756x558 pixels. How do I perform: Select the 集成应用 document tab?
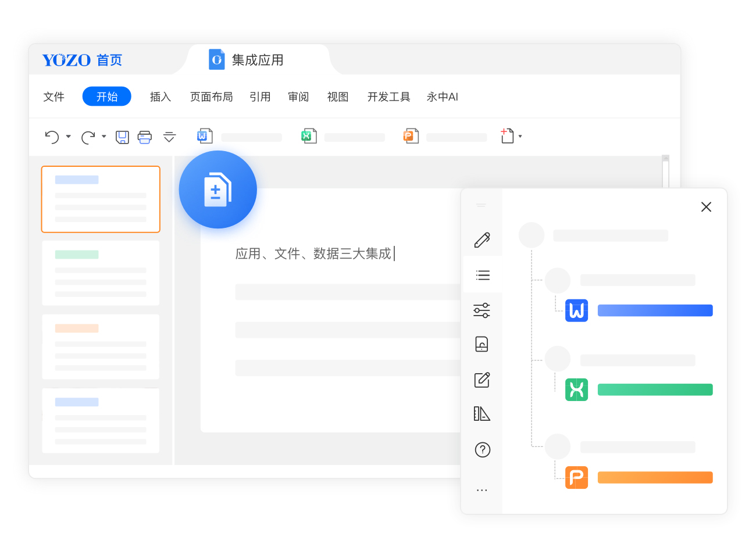pyautogui.click(x=258, y=59)
